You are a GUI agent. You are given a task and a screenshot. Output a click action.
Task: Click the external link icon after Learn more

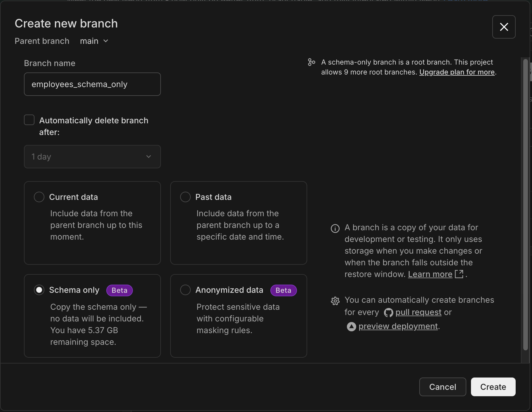coord(459,274)
